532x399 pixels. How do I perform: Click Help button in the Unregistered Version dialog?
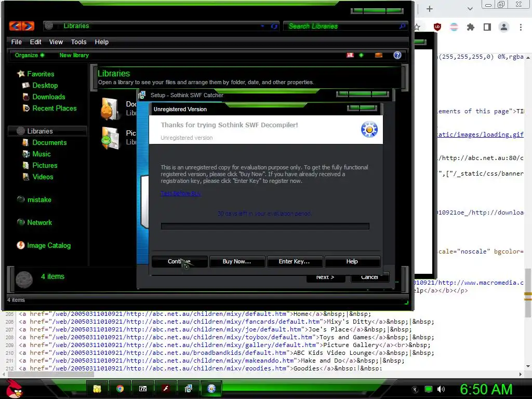point(352,262)
